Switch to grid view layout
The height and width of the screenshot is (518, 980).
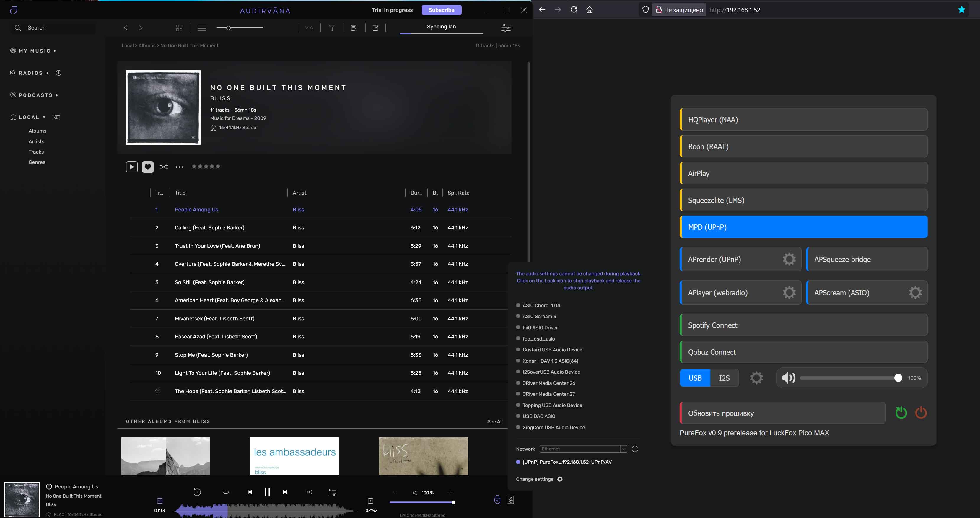(179, 28)
